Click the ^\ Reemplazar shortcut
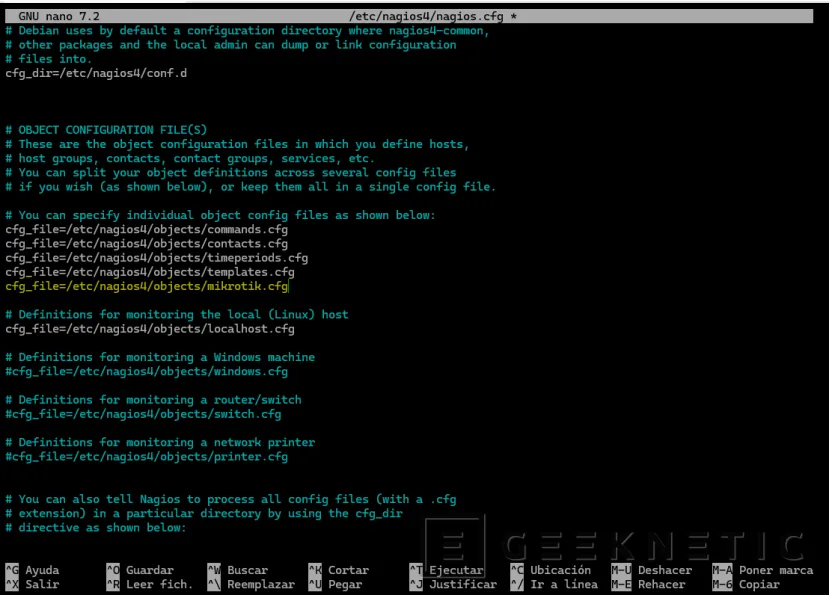829x595 pixels. (251, 584)
